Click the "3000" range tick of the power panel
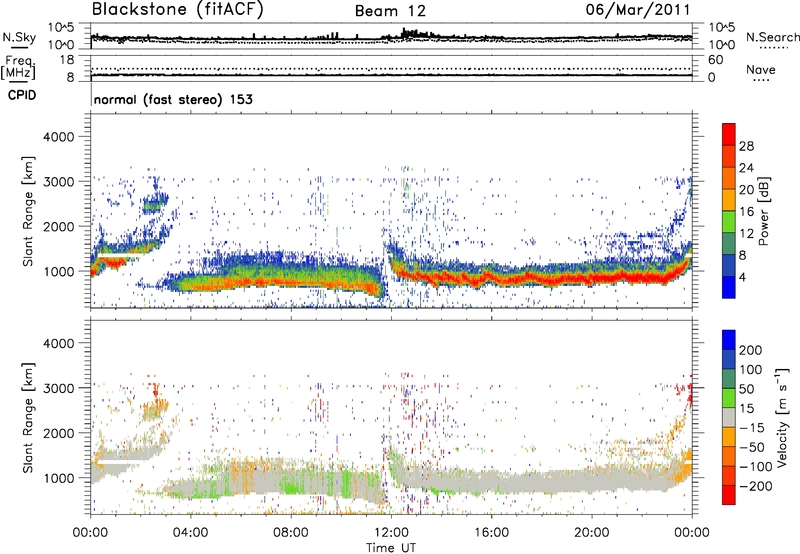Viewport: 800px width, 554px height. (x=59, y=182)
